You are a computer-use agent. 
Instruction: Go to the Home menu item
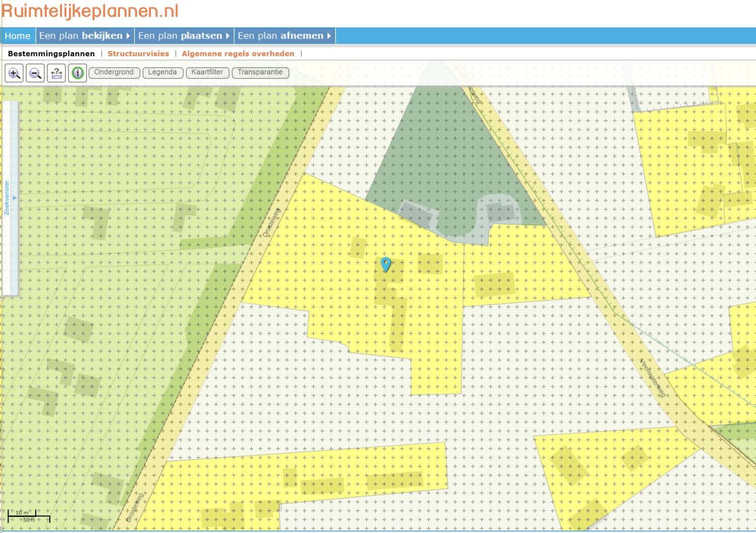tap(18, 35)
